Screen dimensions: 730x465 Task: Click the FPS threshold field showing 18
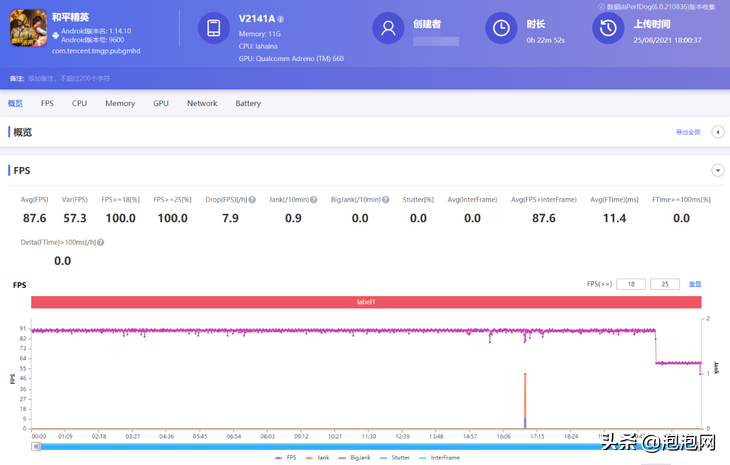[x=631, y=284]
